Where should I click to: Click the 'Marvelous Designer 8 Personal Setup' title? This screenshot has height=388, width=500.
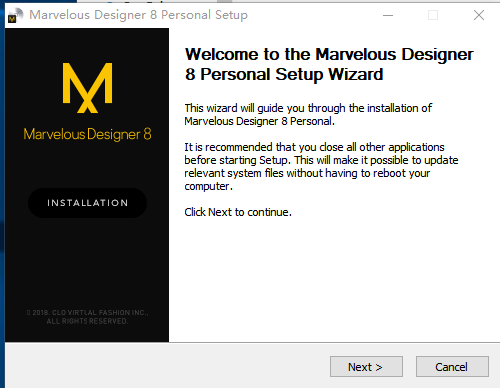pyautogui.click(x=138, y=15)
